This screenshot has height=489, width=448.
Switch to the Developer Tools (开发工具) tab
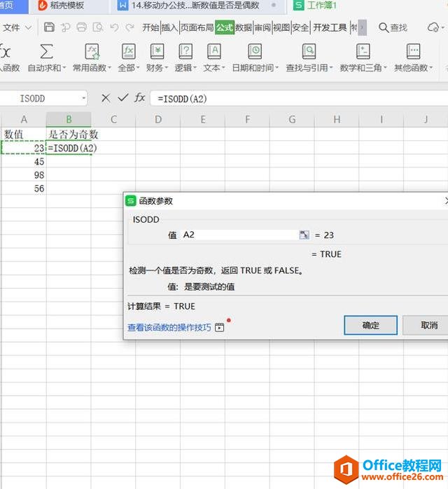click(330, 28)
